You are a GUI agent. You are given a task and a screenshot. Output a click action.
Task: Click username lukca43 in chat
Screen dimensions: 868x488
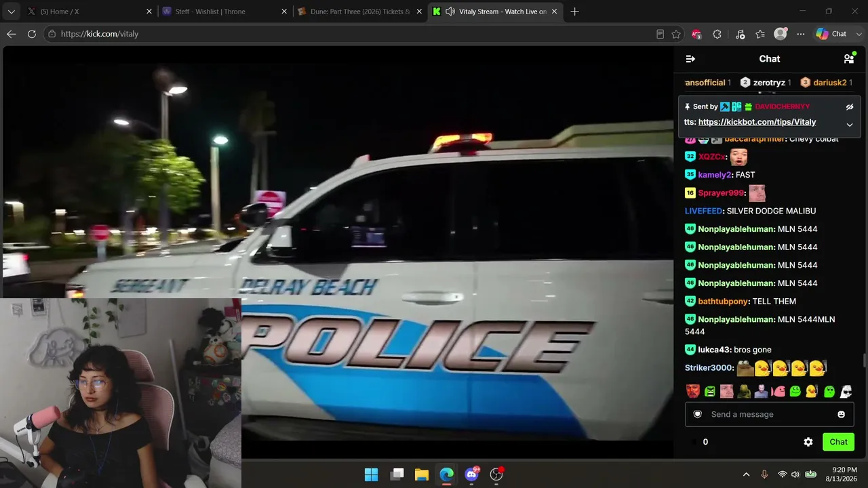click(x=714, y=350)
